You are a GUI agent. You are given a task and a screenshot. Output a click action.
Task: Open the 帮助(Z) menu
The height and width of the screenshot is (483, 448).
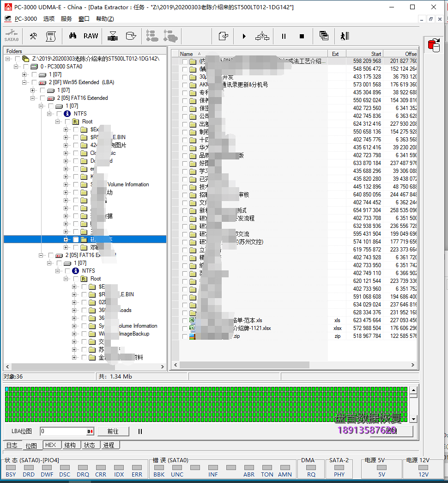click(x=105, y=19)
